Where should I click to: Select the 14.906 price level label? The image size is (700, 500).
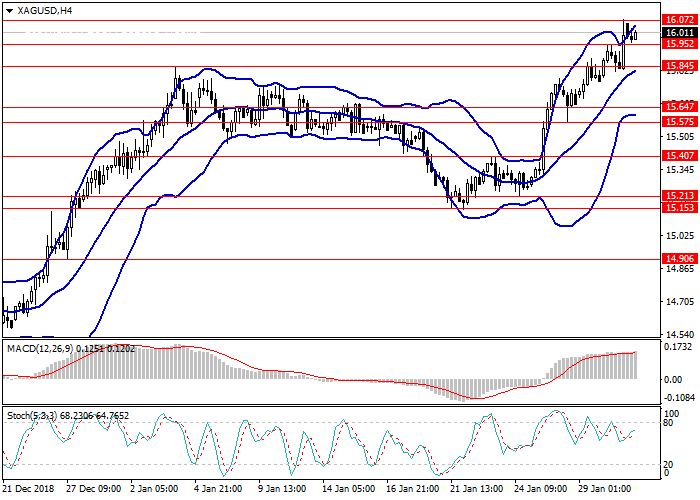pyautogui.click(x=678, y=259)
